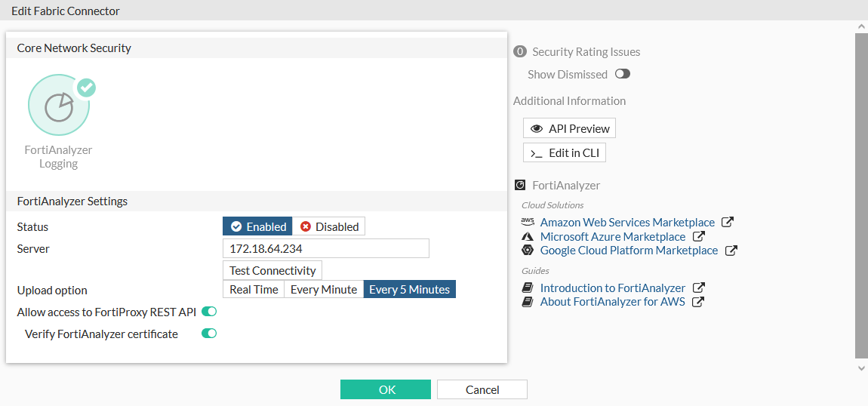Click the Server IP address field

pos(326,248)
